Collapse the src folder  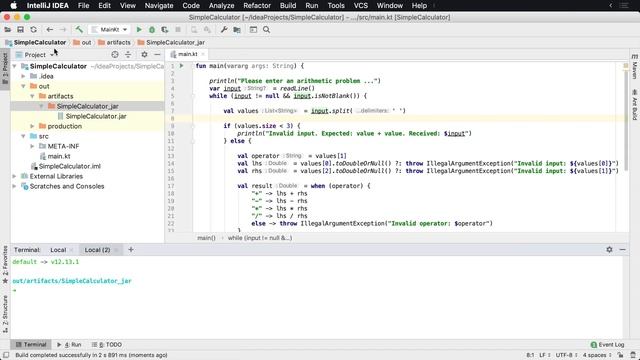click(23, 136)
